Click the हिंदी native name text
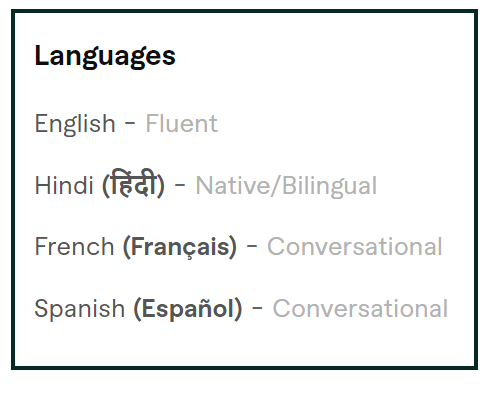 (x=133, y=183)
